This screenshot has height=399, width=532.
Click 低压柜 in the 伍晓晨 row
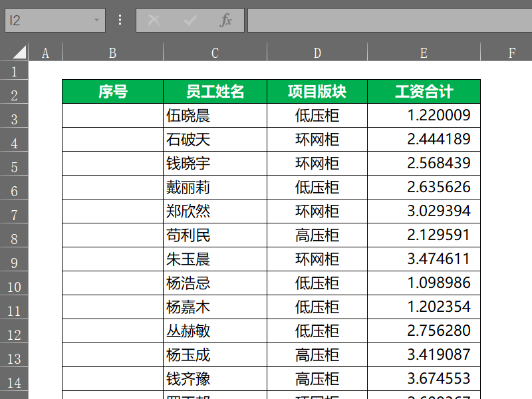317,116
